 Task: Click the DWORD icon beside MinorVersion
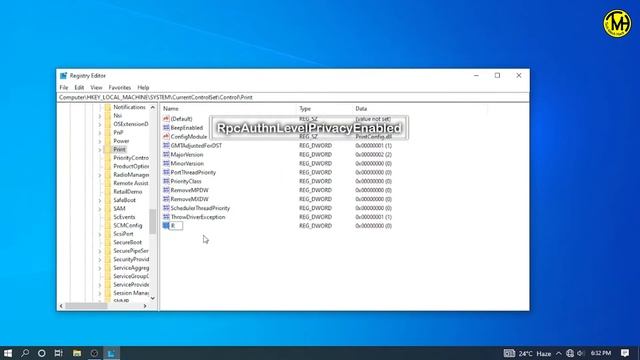click(166, 163)
